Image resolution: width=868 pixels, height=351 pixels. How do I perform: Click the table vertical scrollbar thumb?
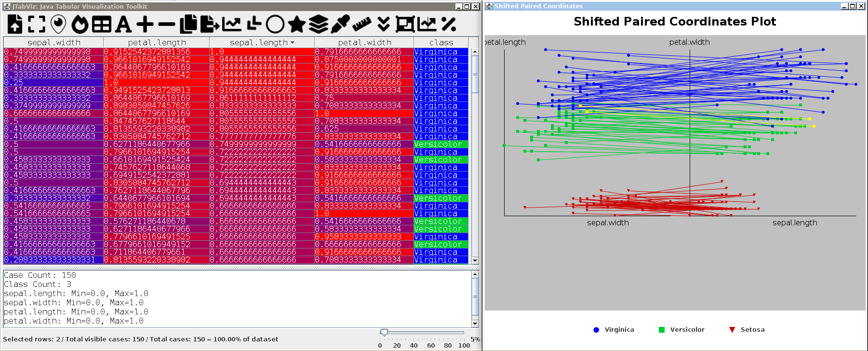coord(475,74)
